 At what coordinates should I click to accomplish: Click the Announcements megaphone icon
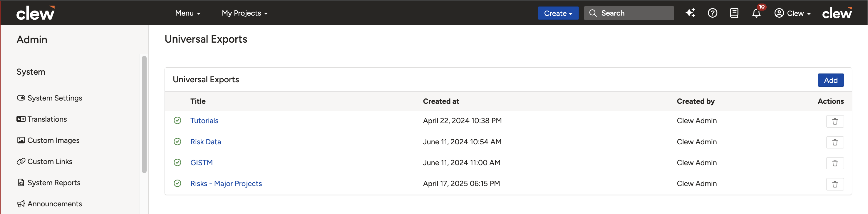pyautogui.click(x=21, y=203)
